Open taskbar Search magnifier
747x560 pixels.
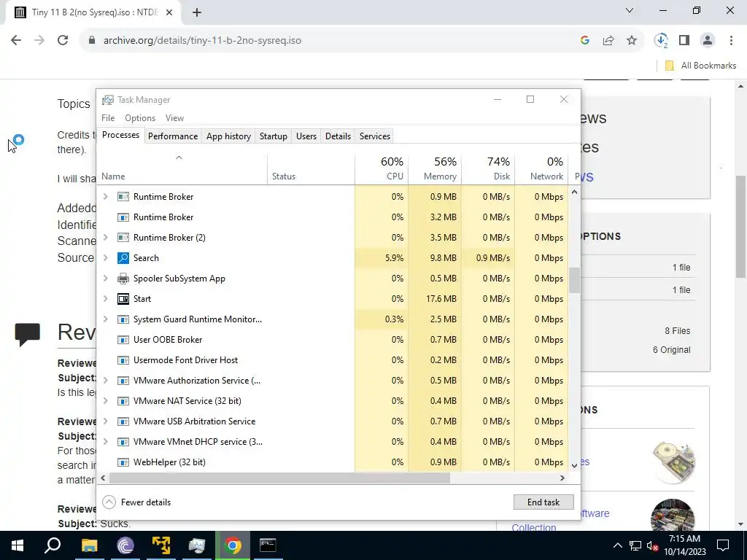tap(53, 545)
